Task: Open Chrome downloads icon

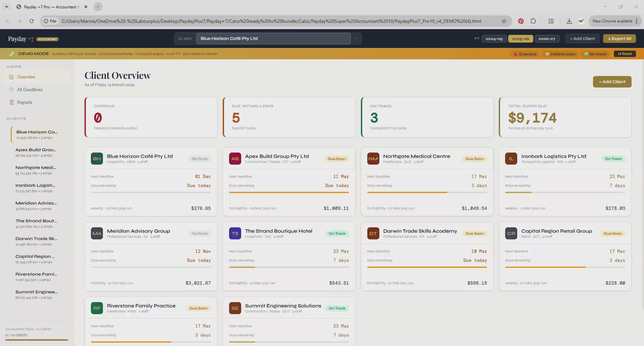Action: point(569,21)
